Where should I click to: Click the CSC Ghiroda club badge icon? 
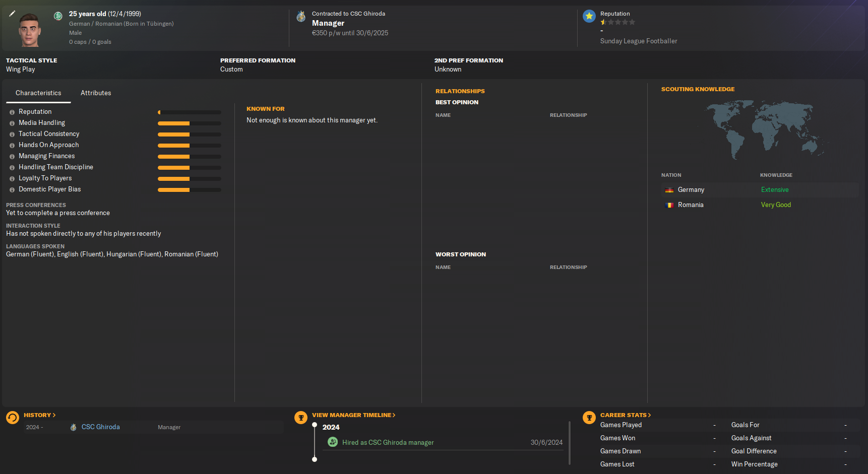click(x=301, y=16)
